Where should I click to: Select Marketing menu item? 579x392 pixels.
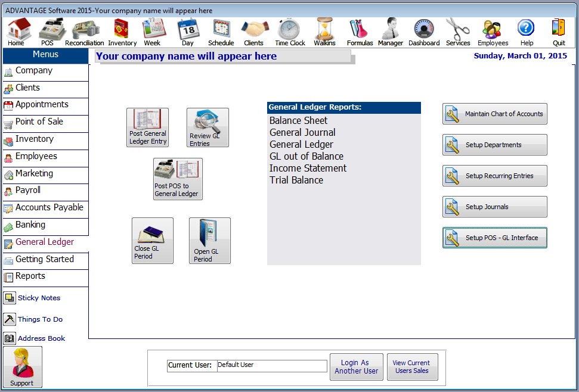click(x=45, y=176)
